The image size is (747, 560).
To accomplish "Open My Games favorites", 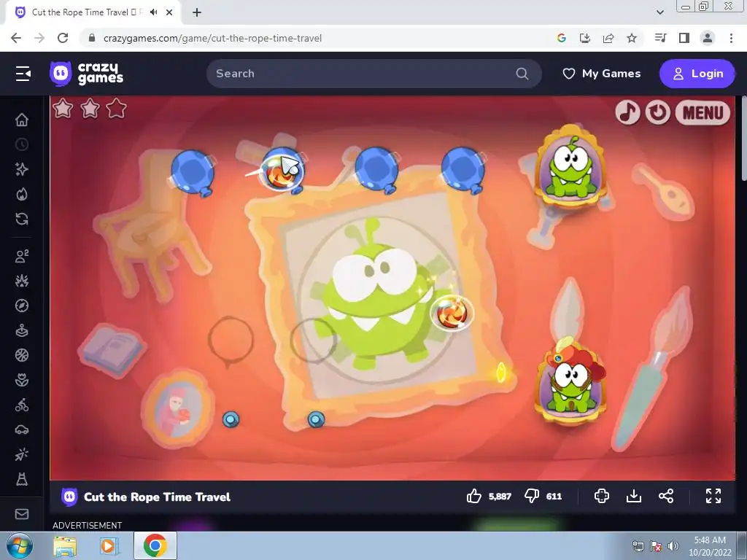I will 602,74.
